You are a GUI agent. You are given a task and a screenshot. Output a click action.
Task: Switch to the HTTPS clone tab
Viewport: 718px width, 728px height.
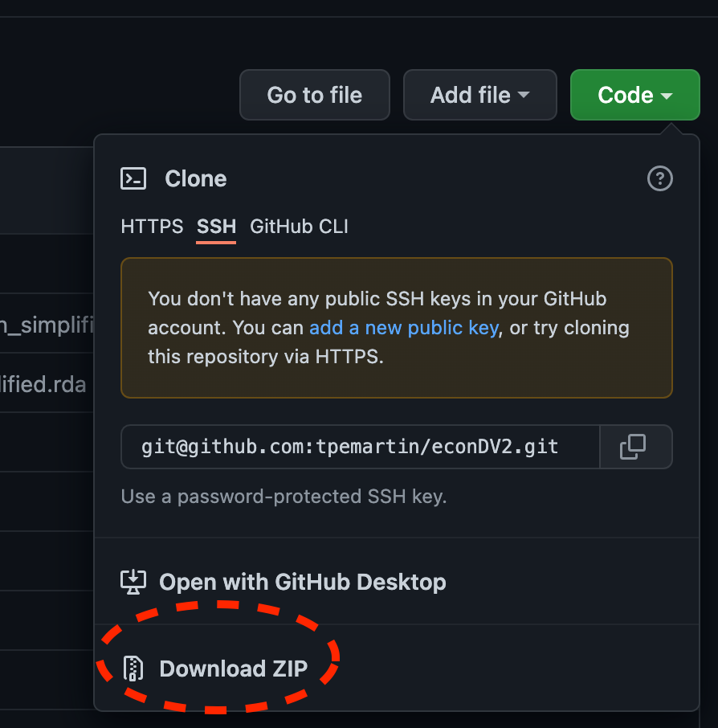(x=152, y=227)
